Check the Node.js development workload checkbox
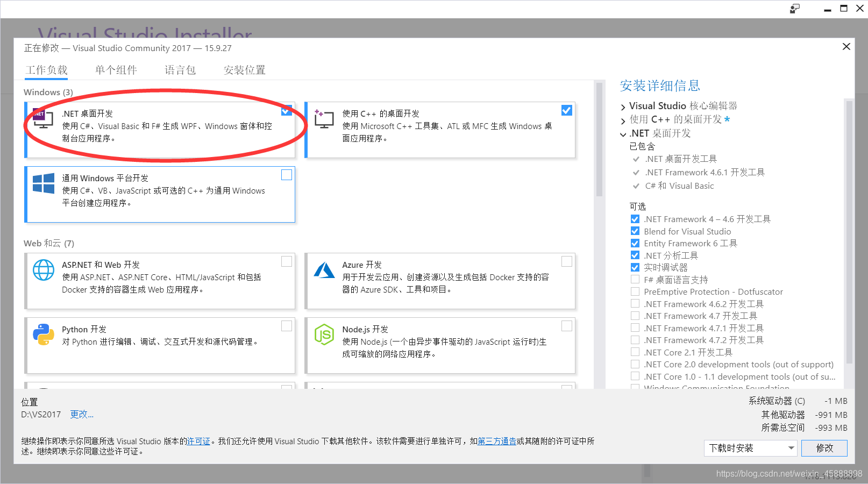The width and height of the screenshot is (868, 484). point(567,326)
